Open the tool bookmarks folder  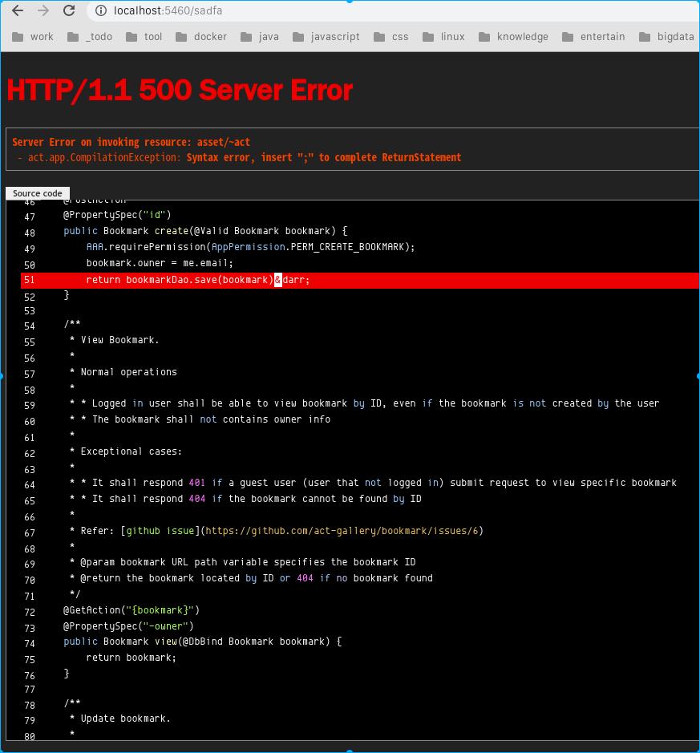click(x=144, y=37)
